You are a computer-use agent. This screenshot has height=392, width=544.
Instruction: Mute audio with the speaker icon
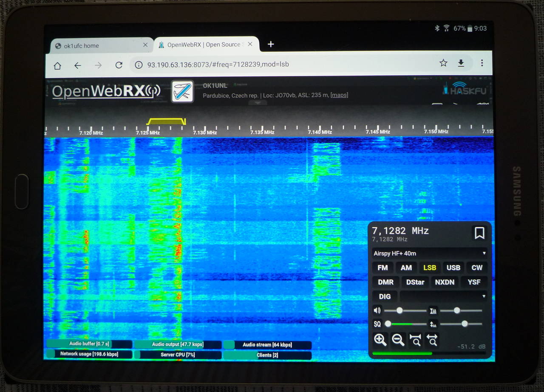pyautogui.click(x=377, y=310)
